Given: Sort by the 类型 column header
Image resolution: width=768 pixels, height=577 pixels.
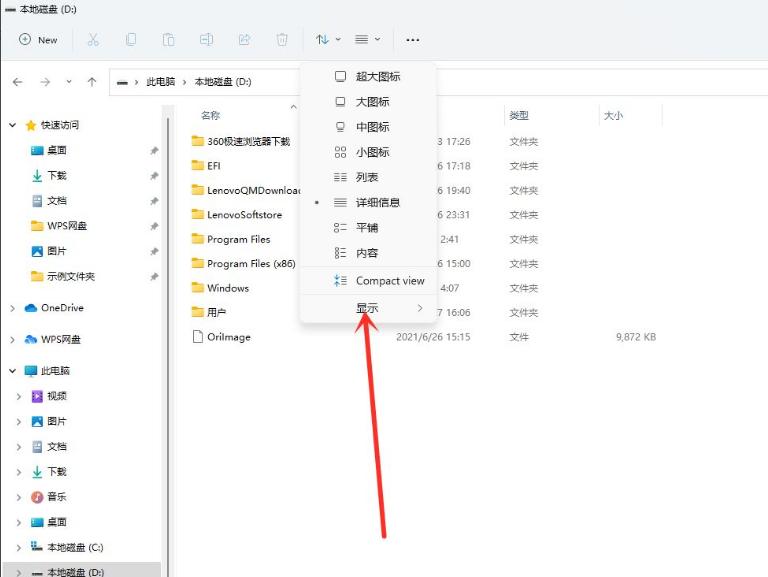Looking at the screenshot, I should coord(518,116).
